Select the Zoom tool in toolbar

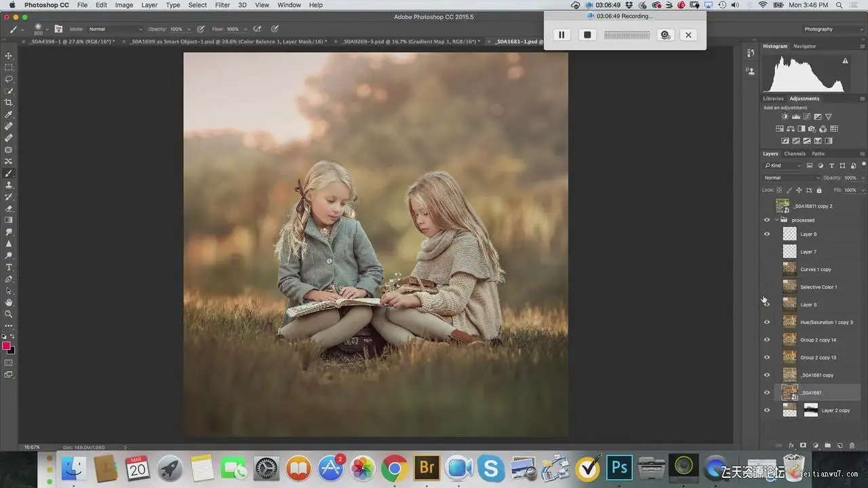[x=9, y=314]
